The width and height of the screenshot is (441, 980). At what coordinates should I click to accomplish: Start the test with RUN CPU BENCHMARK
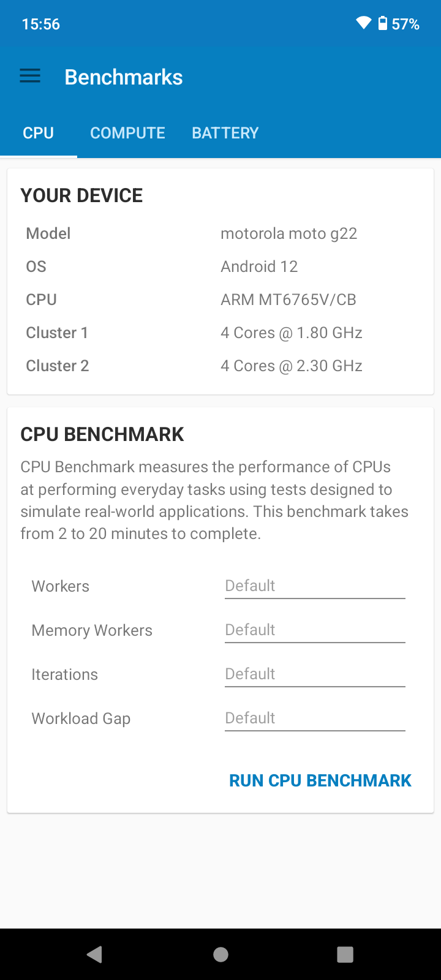320,780
